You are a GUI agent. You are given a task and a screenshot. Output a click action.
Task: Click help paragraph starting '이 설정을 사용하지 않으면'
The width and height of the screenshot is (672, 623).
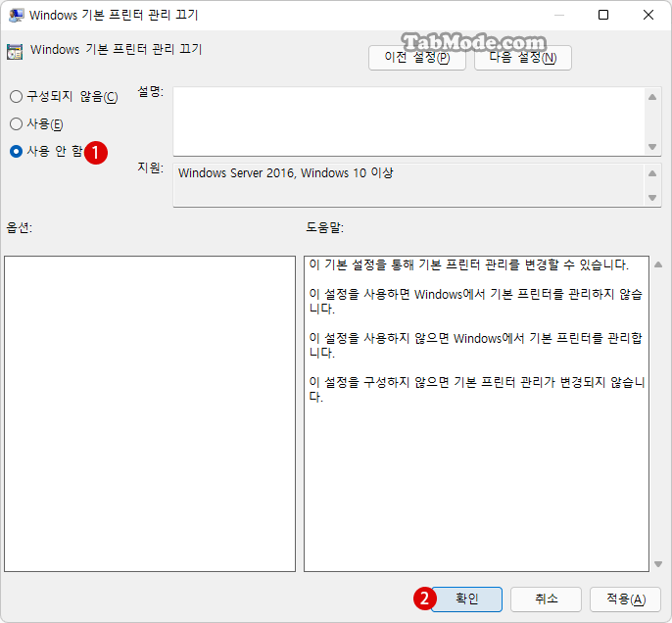point(476,346)
